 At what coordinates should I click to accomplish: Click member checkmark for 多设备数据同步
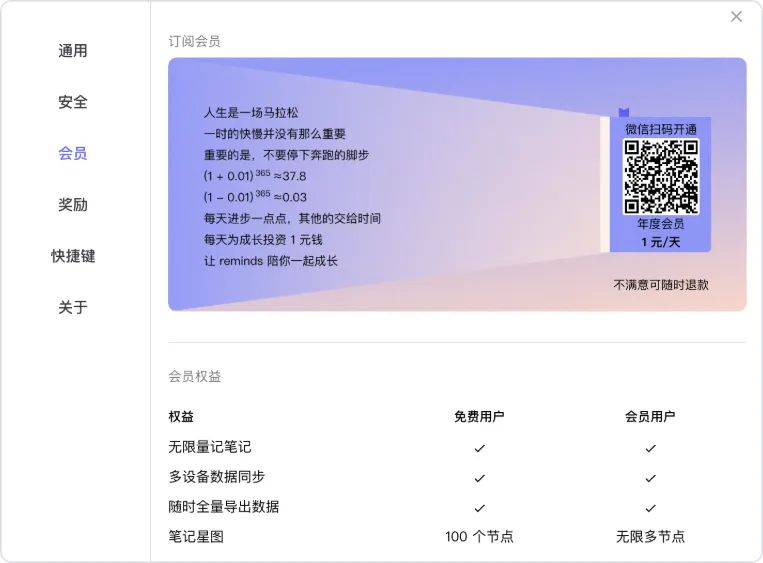click(650, 478)
